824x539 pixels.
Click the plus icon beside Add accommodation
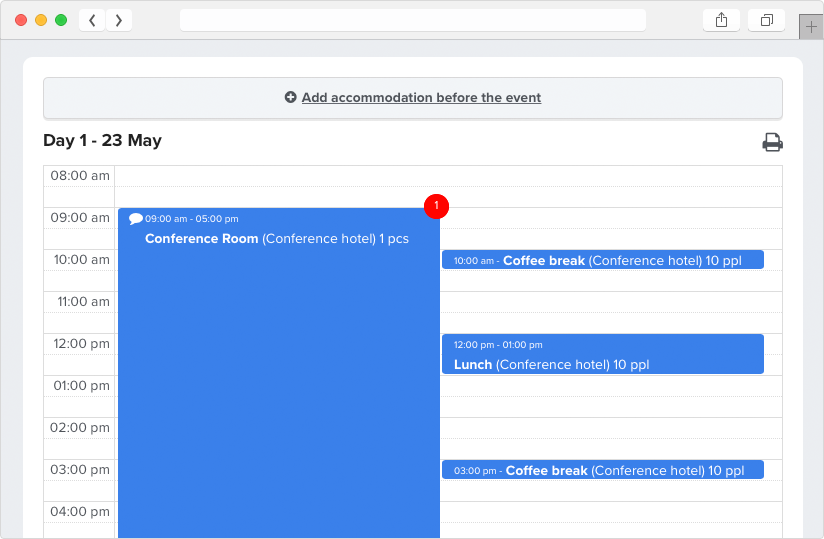point(291,97)
